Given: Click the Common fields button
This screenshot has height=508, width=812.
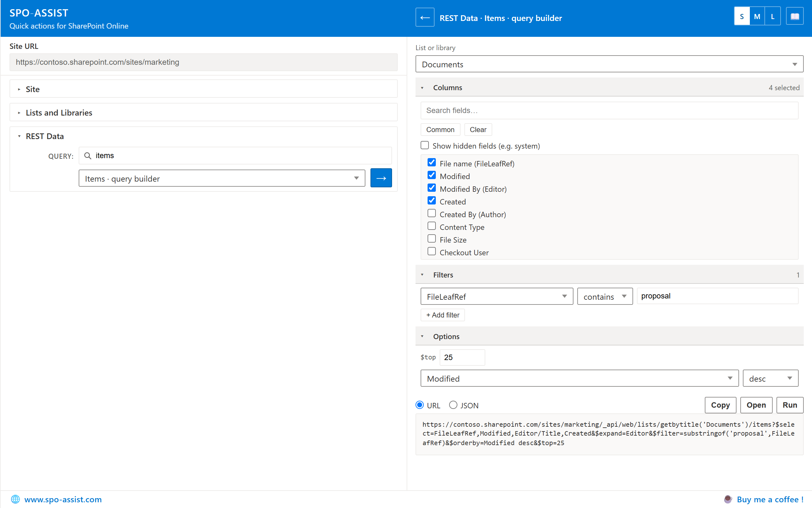Looking at the screenshot, I should pyautogui.click(x=440, y=130).
